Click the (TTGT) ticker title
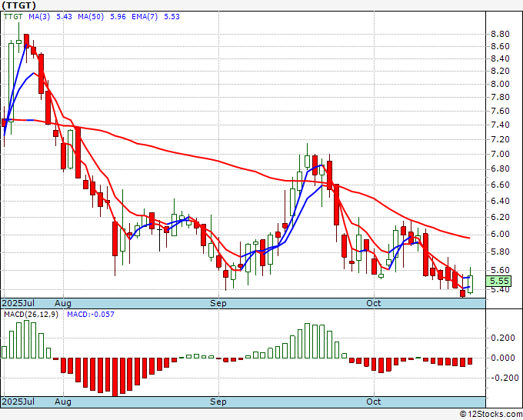523x420 pixels. pyautogui.click(x=18, y=5)
